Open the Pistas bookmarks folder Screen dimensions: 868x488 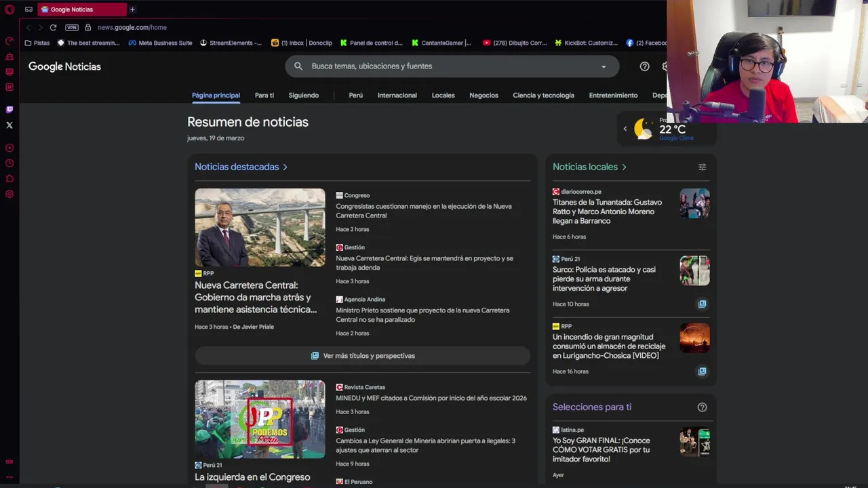click(37, 43)
